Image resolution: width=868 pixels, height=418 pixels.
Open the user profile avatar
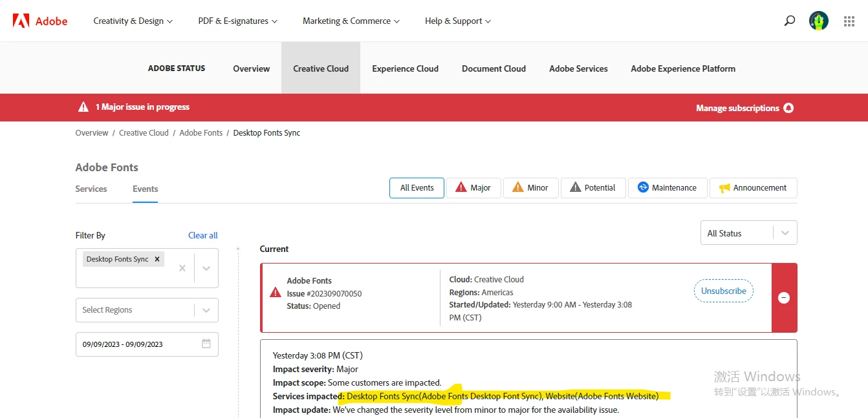click(819, 21)
